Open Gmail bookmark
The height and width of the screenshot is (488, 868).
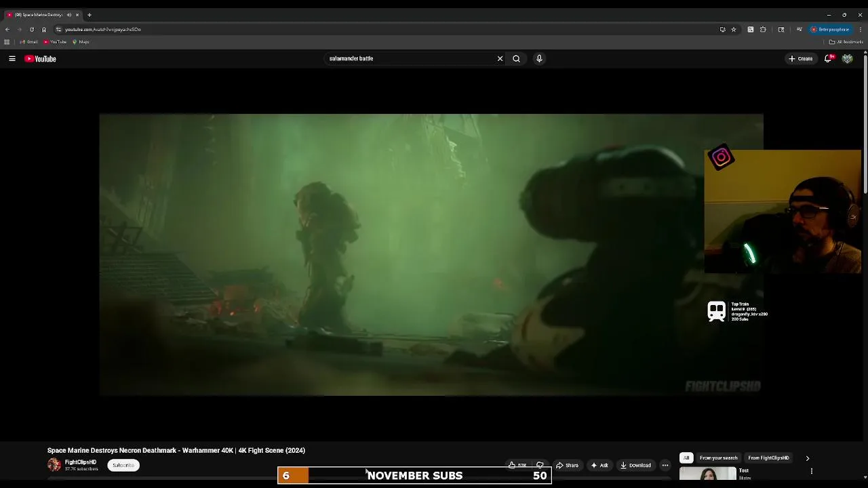29,42
